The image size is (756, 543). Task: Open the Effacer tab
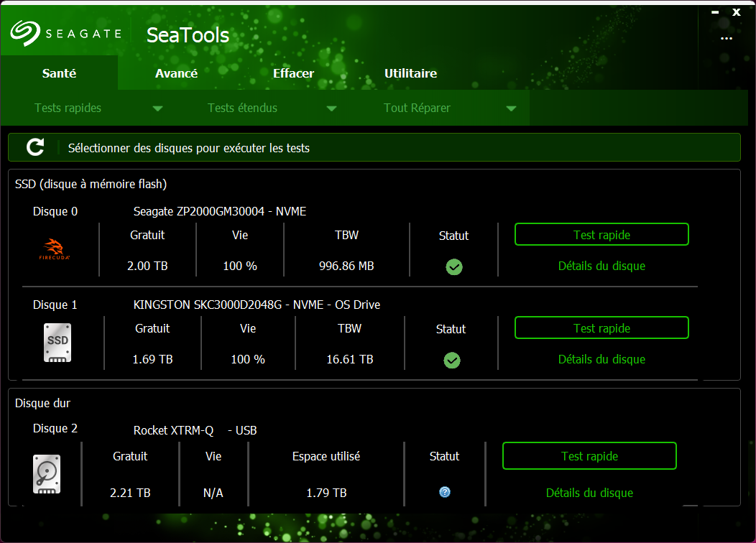(x=293, y=73)
